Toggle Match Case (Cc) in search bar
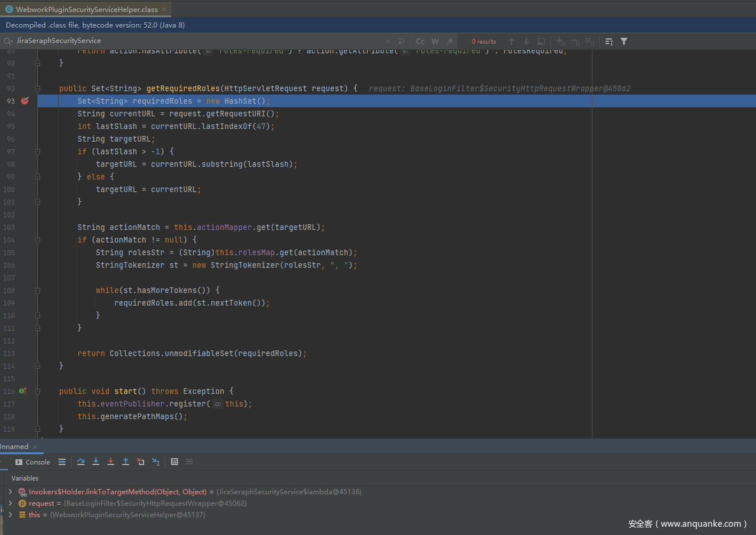The image size is (756, 535). point(420,41)
